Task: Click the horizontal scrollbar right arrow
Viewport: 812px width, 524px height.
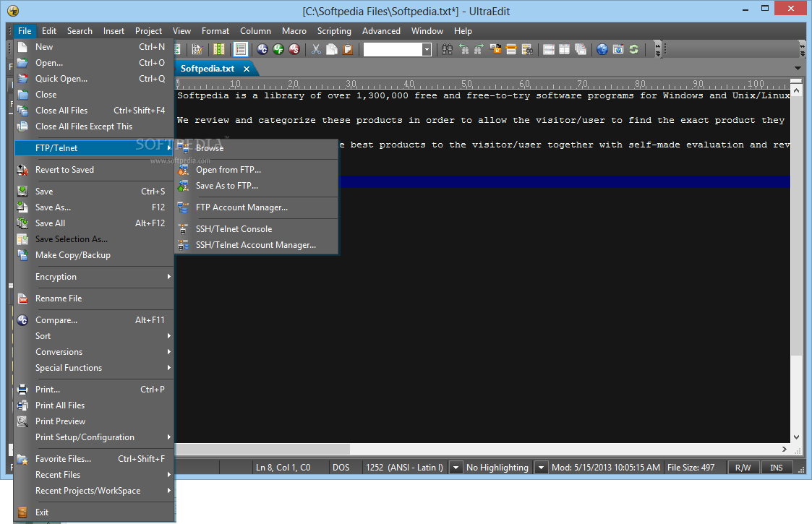Action: tap(784, 449)
